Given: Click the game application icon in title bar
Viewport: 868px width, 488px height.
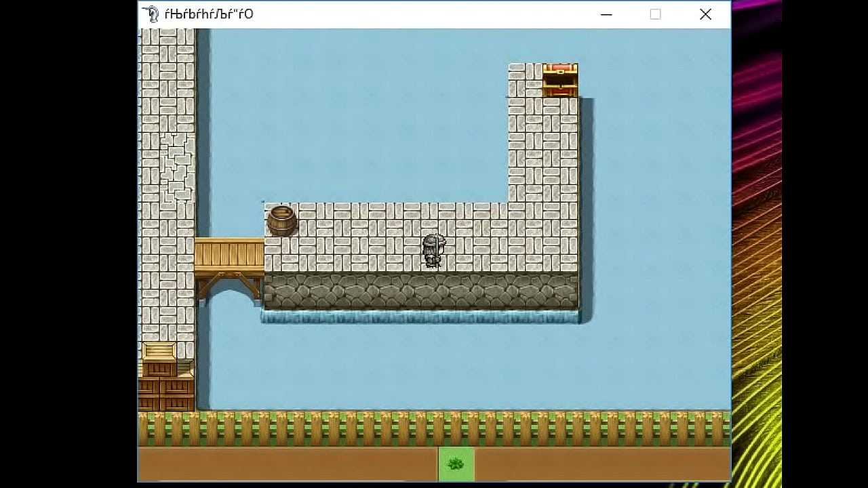Looking at the screenshot, I should coord(151,14).
